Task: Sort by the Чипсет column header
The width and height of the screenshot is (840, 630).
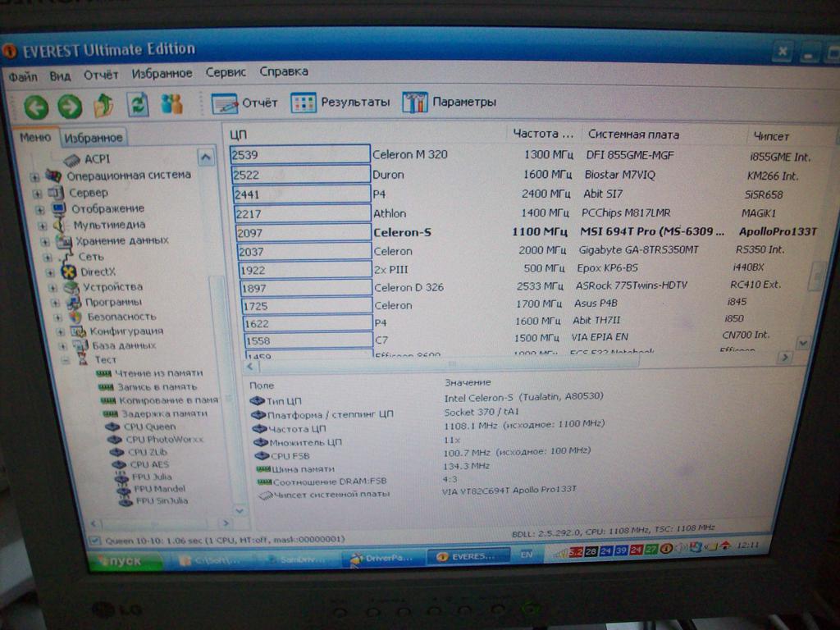Action: 771,136
